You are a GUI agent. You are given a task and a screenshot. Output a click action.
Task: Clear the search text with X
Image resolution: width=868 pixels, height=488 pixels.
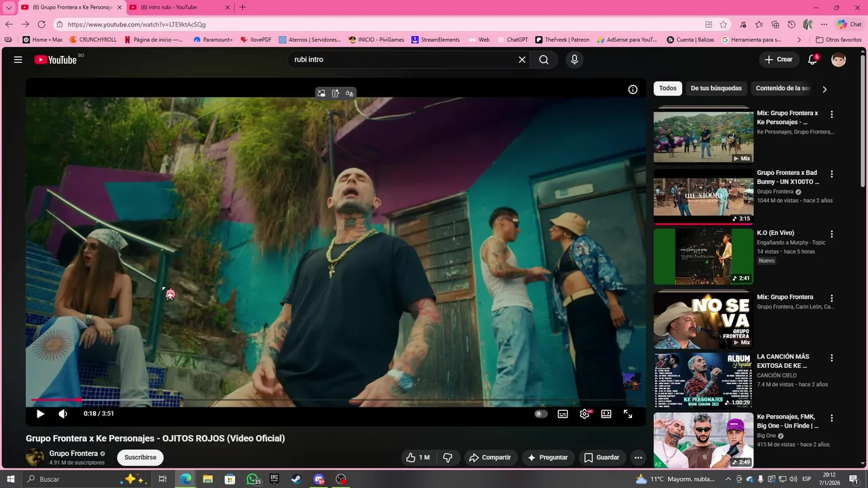(x=522, y=60)
